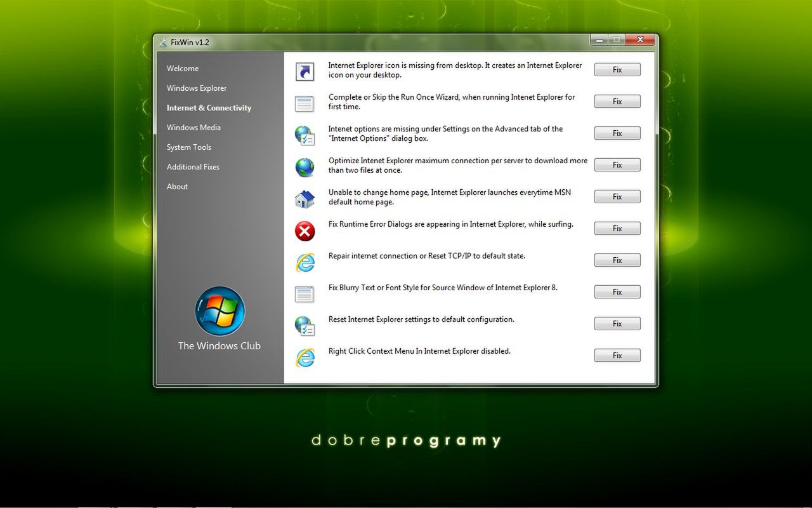This screenshot has height=508, width=812.
Task: Fix missing Intenet options on Advanced tab
Action: [617, 133]
